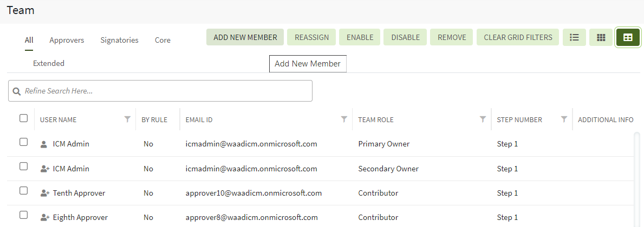Open Email ID column filter
This screenshot has width=644, height=227.
[344, 119]
